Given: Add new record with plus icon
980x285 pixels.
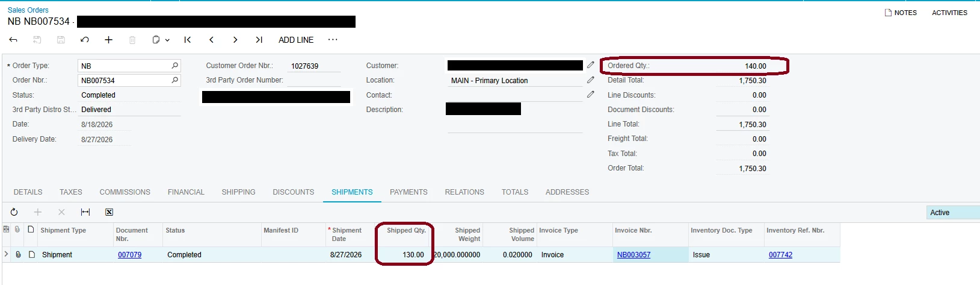Looking at the screenshot, I should coord(108,40).
